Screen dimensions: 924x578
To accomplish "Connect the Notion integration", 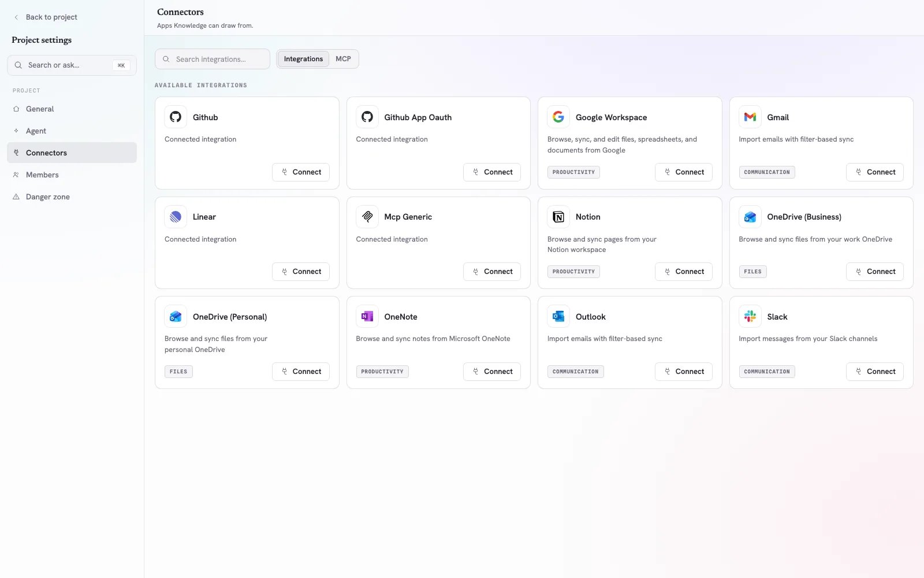I will [x=684, y=272].
